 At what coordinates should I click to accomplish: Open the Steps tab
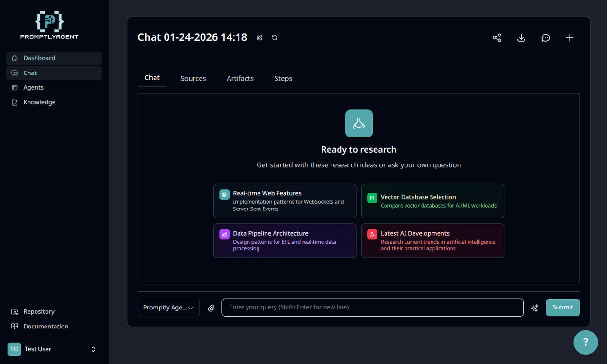(x=283, y=78)
